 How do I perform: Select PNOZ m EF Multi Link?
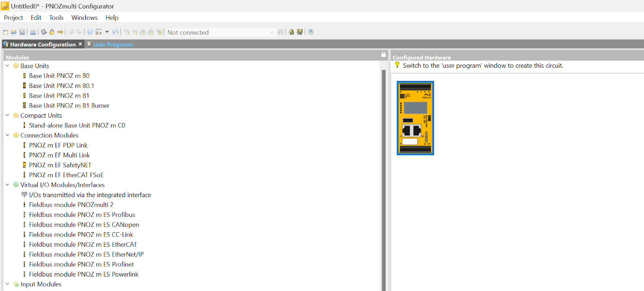(60, 155)
